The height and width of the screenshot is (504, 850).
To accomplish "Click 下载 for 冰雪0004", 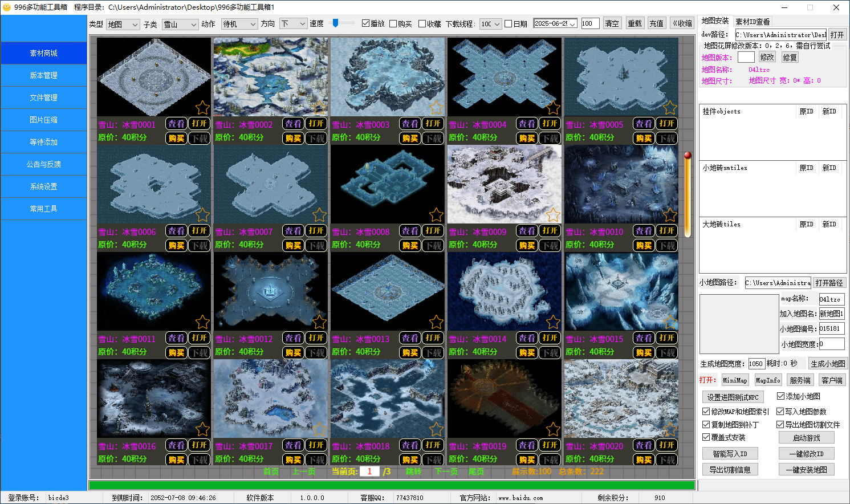I will click(550, 138).
